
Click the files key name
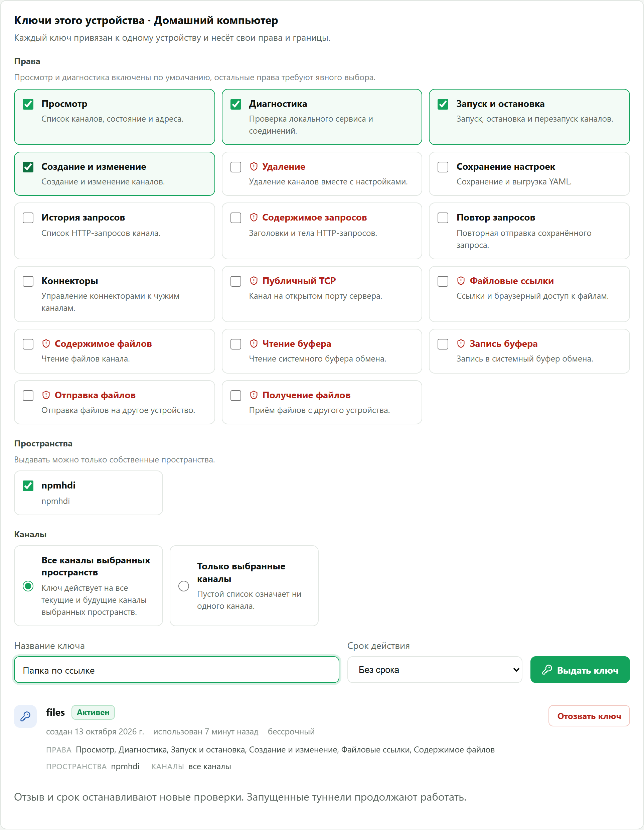click(x=55, y=713)
